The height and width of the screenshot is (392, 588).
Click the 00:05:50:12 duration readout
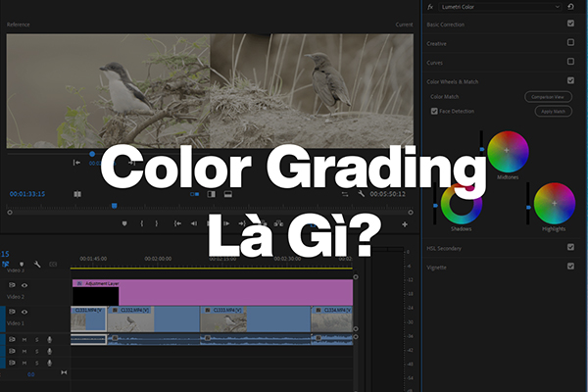[x=388, y=194]
